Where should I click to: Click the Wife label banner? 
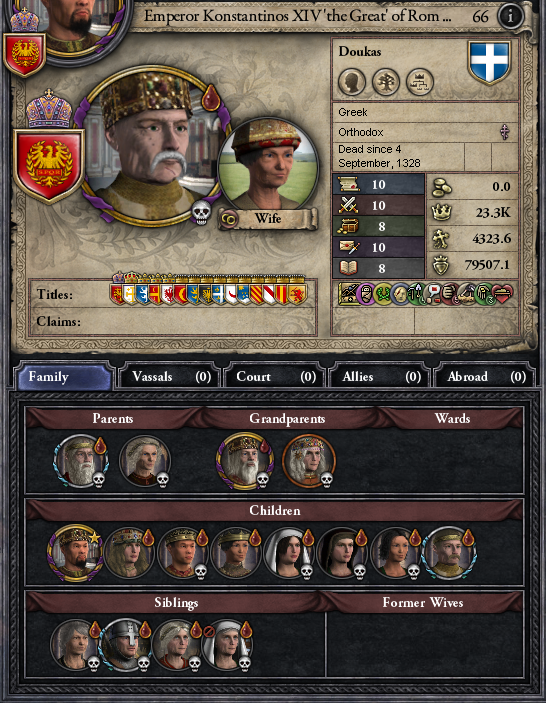tap(268, 219)
